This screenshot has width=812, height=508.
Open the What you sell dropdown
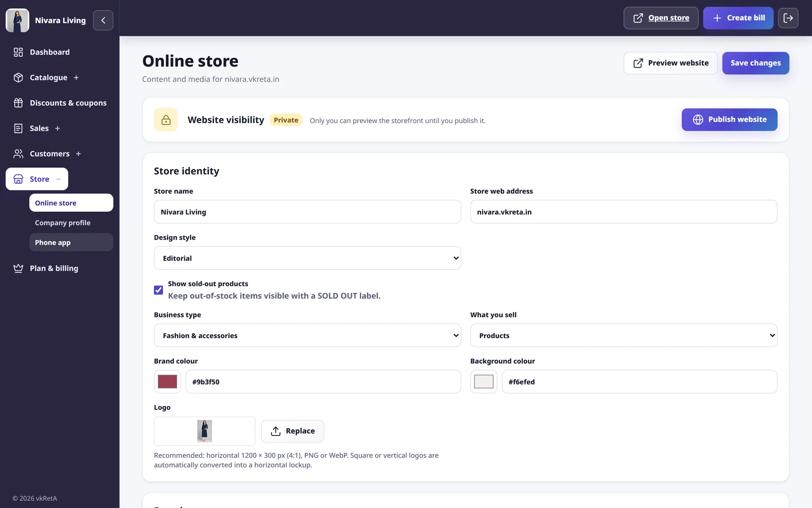coord(624,335)
